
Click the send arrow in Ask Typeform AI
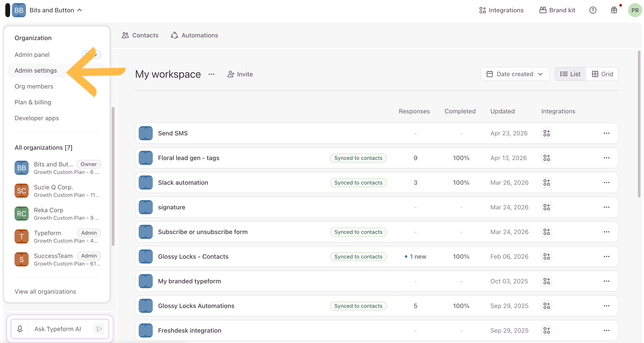[x=99, y=329]
